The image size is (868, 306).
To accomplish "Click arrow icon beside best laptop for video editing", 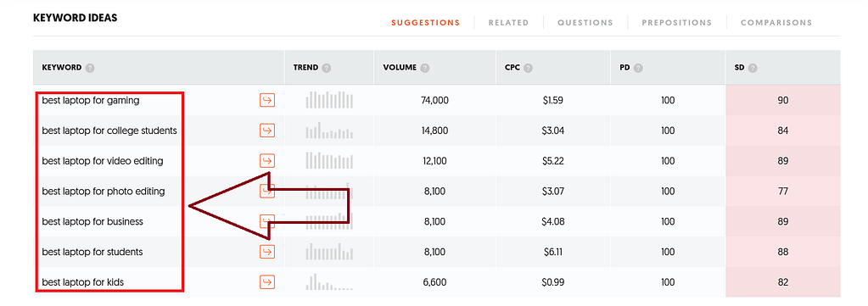I will coord(267,161).
